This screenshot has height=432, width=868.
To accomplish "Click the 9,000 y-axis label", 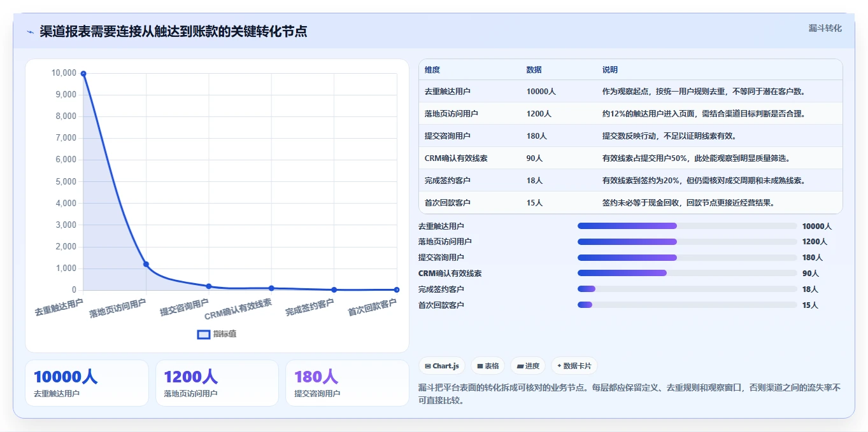I will [66, 95].
